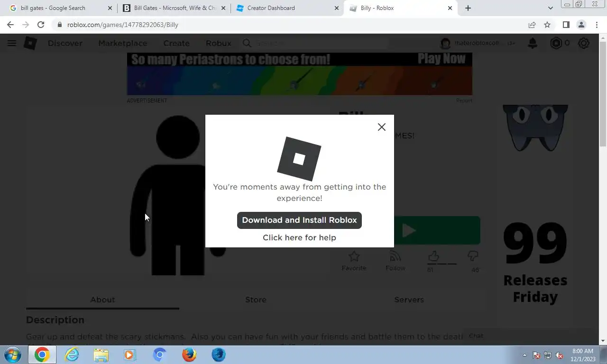Click the Roblox logo in the dialog
Viewport: 607px width, 364px height.
click(299, 158)
